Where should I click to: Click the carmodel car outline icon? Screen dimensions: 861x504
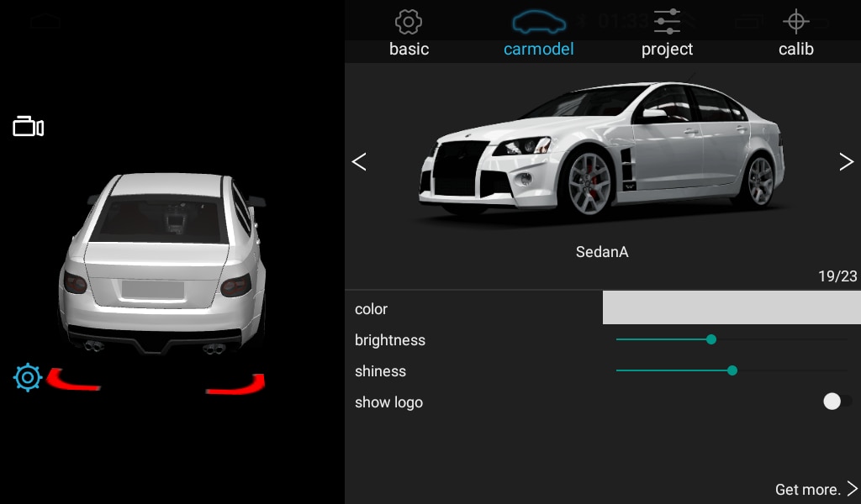539,22
